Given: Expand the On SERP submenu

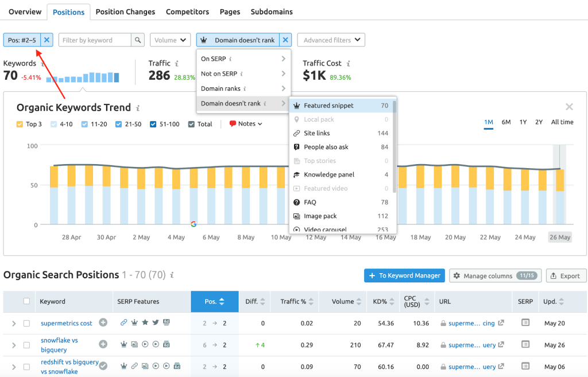Looking at the screenshot, I should tap(243, 59).
